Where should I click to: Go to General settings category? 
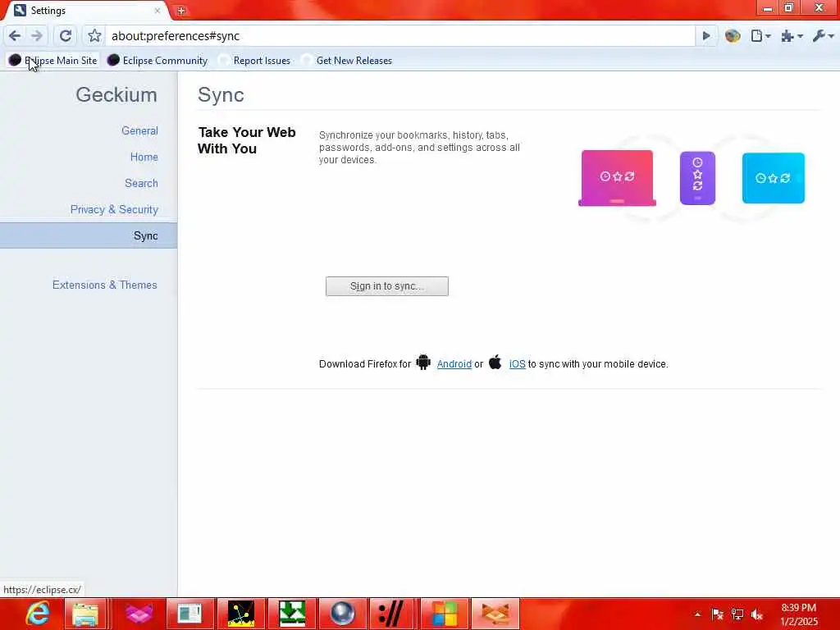coord(139,130)
